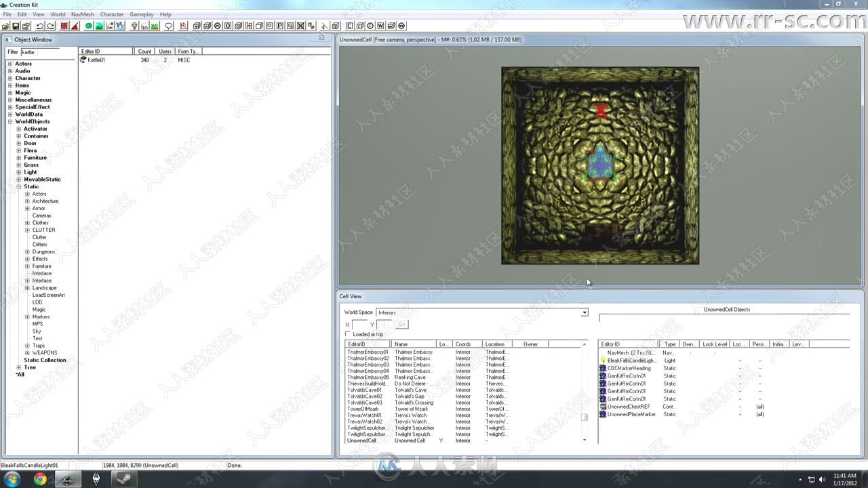868x488 pixels.
Task: Expand the Dungeons node under Static
Action: click(28, 251)
